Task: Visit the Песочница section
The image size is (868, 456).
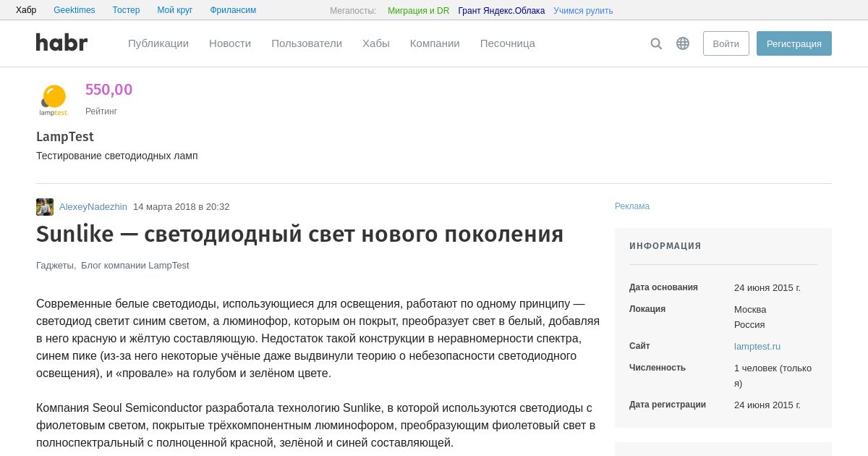Action: (x=507, y=43)
